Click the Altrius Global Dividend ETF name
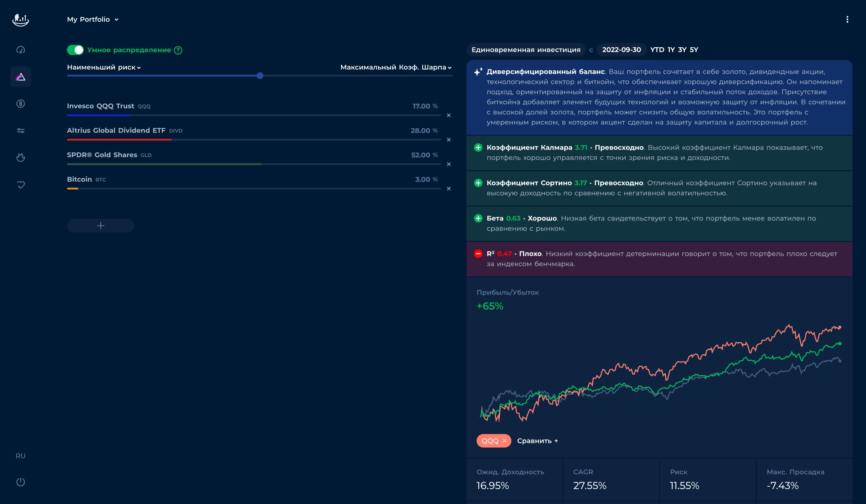This screenshot has width=866, height=504. (116, 131)
